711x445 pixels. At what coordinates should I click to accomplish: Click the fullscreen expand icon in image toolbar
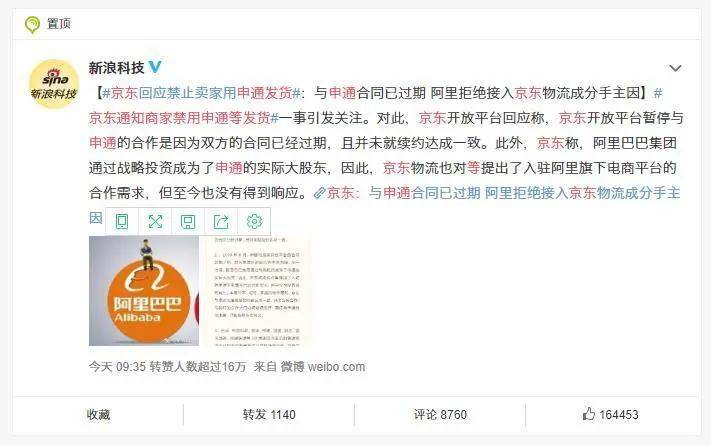coord(155,221)
